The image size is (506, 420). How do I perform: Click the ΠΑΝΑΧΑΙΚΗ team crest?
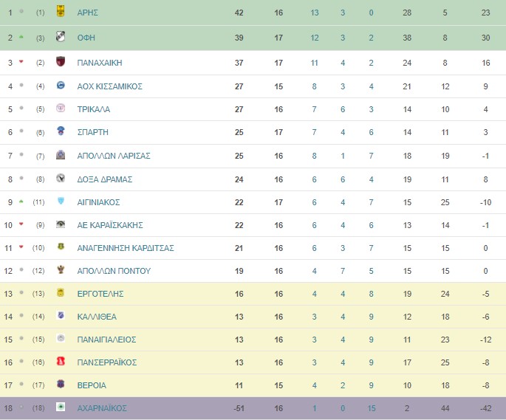[61, 61]
